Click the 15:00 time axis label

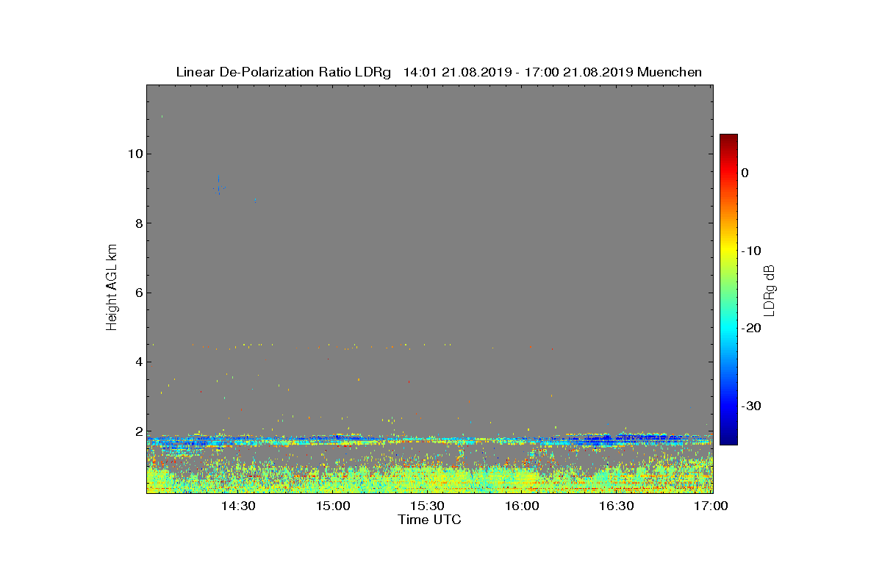click(333, 506)
